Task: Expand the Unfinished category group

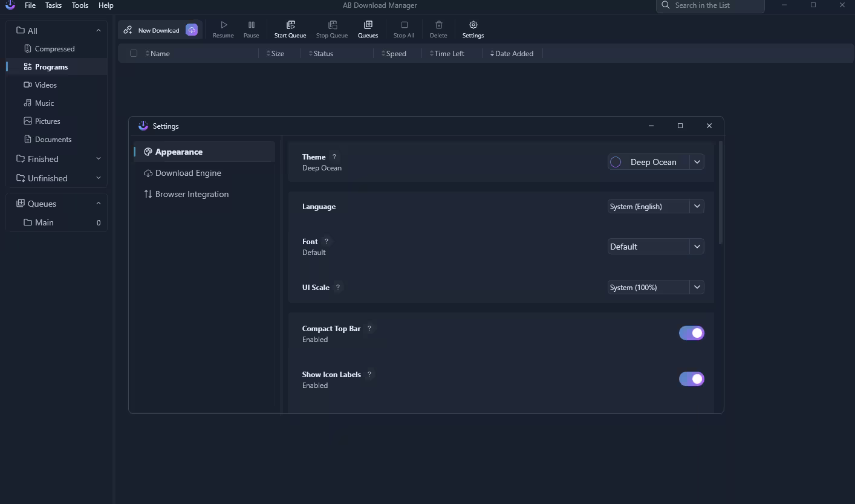Action: pos(99,178)
